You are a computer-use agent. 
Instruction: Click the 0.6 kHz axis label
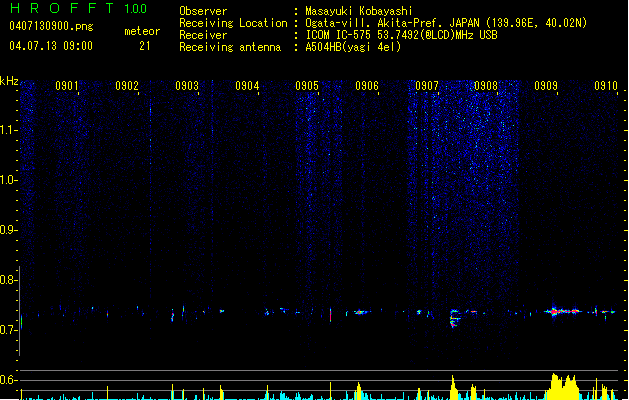click(x=8, y=380)
